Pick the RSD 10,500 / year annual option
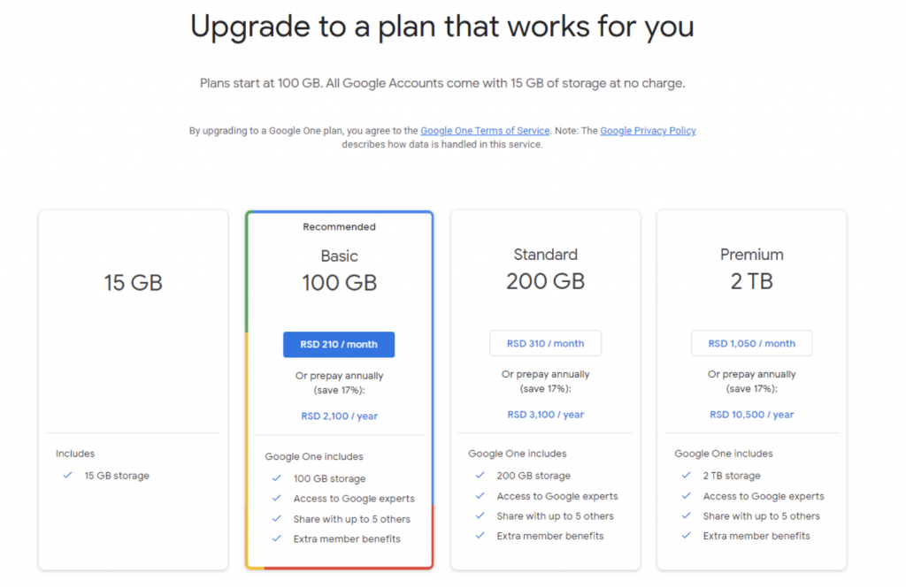 click(x=751, y=415)
